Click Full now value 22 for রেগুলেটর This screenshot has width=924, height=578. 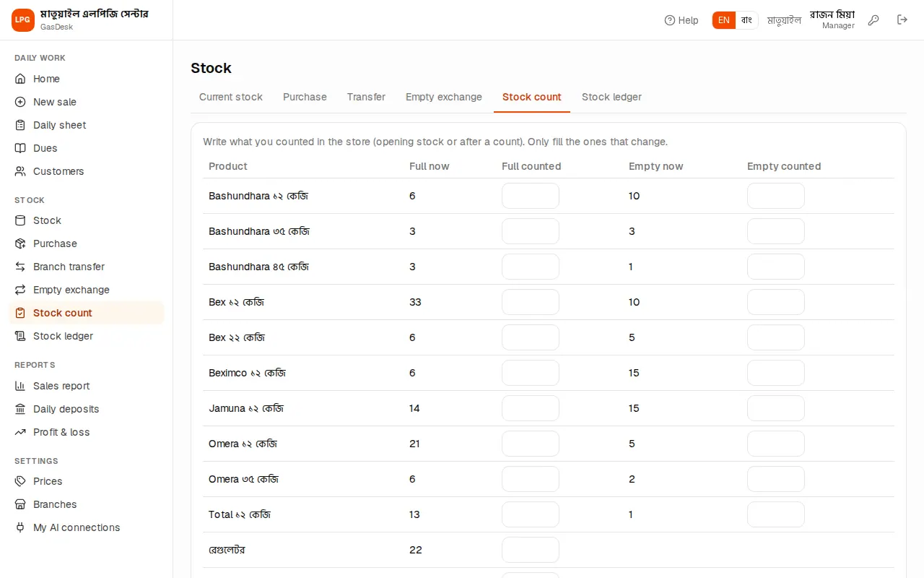coord(416,550)
